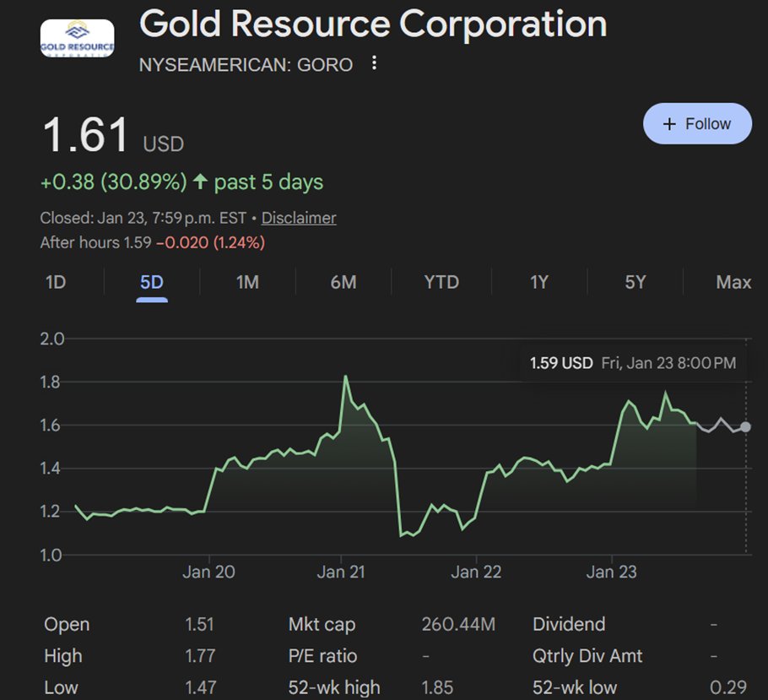Click the P/E ratio label
The height and width of the screenshot is (700, 768).
point(322,656)
